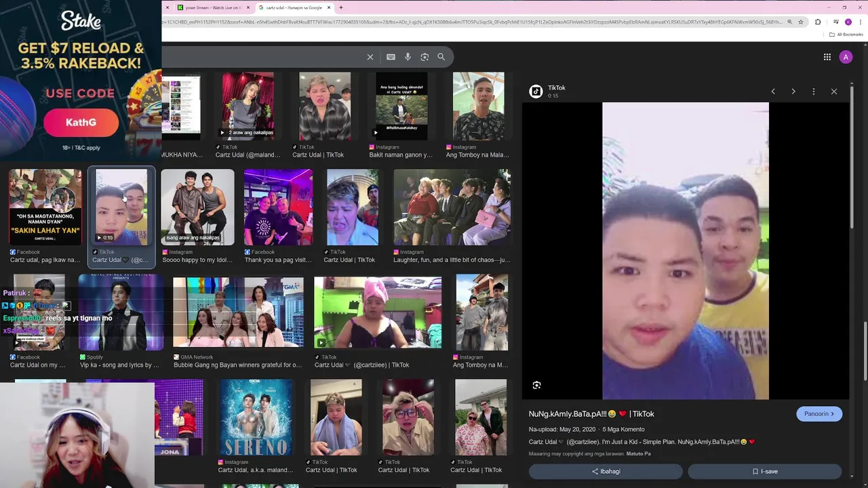This screenshot has width=868, height=488.
Task: Open the large preview image
Action: pyautogui.click(x=686, y=251)
